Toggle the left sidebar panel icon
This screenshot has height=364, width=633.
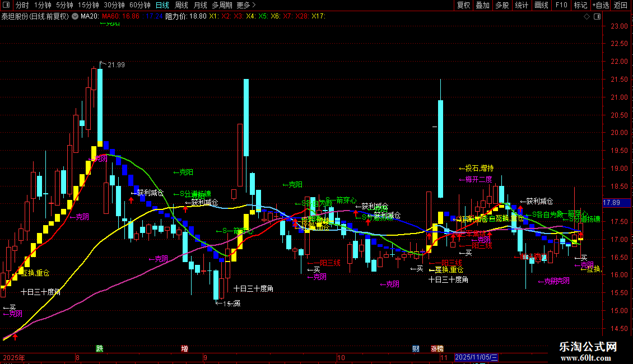pos(6,5)
